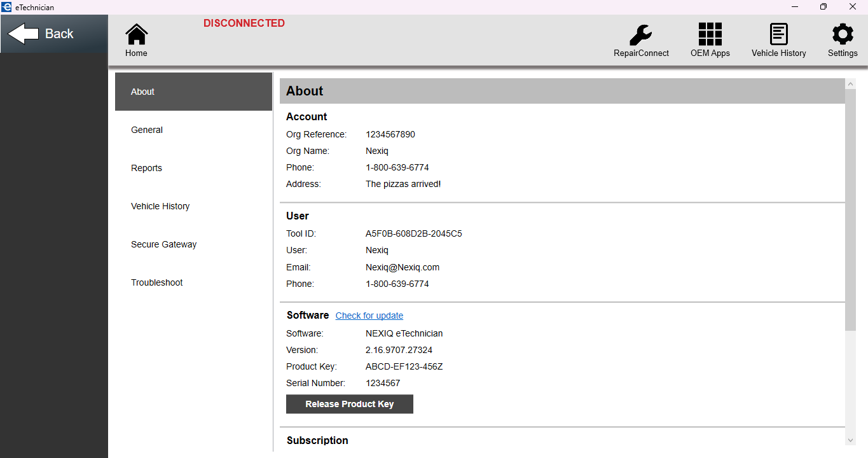This screenshot has width=868, height=458.
Task: Switch to the General section
Action: point(193,130)
